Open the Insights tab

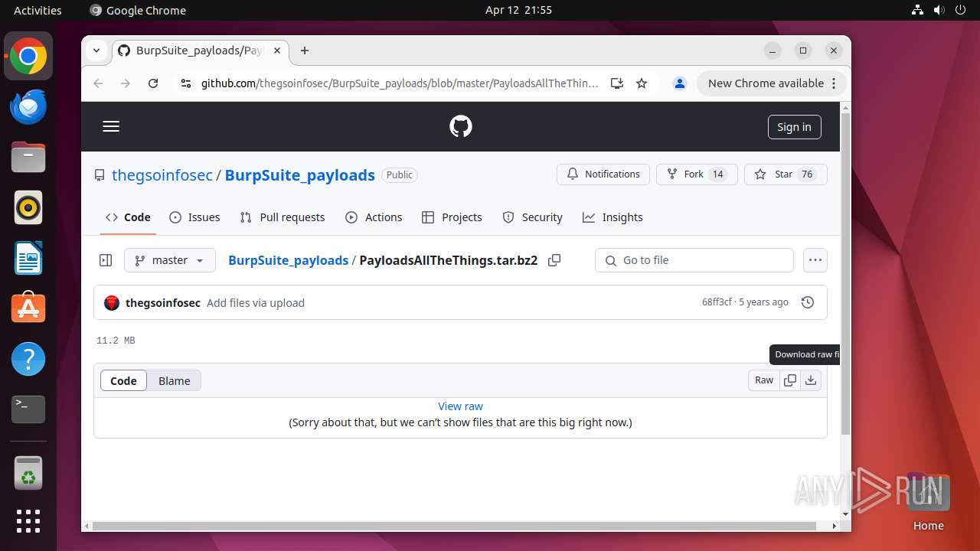(612, 217)
